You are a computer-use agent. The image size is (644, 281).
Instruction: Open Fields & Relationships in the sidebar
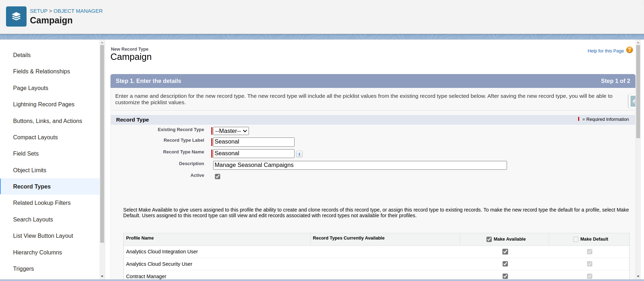pyautogui.click(x=41, y=71)
